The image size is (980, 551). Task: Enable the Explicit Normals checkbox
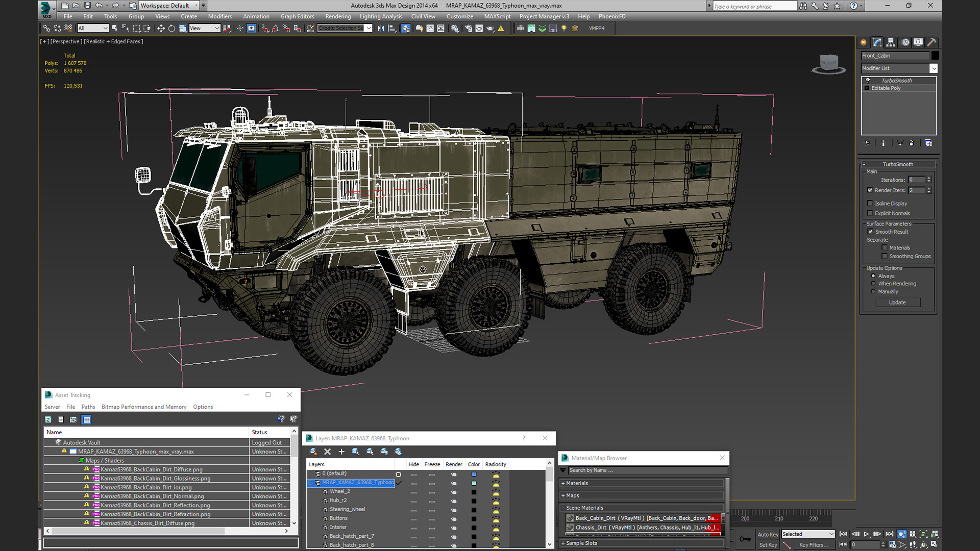(870, 213)
